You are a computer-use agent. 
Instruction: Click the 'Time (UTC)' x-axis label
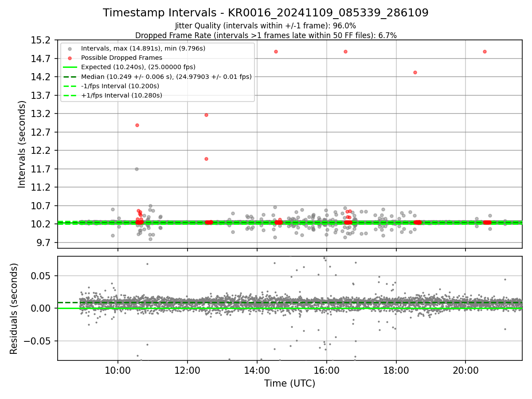[x=289, y=383]
